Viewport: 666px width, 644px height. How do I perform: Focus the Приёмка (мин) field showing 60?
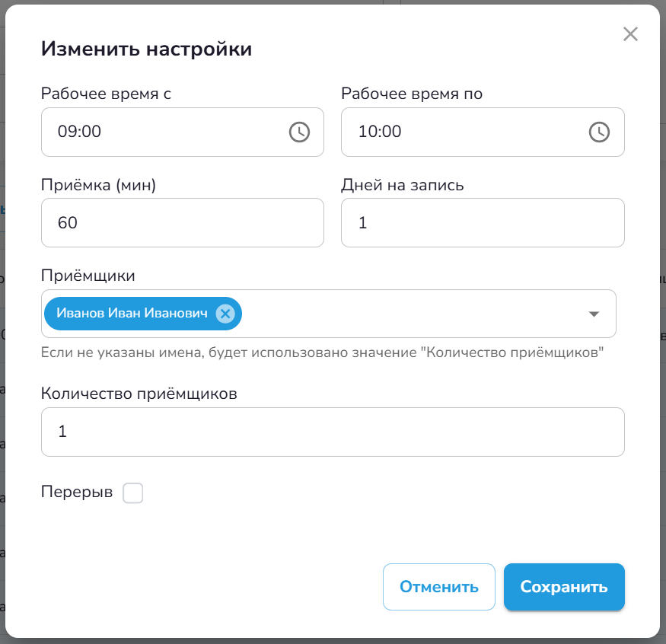(183, 223)
